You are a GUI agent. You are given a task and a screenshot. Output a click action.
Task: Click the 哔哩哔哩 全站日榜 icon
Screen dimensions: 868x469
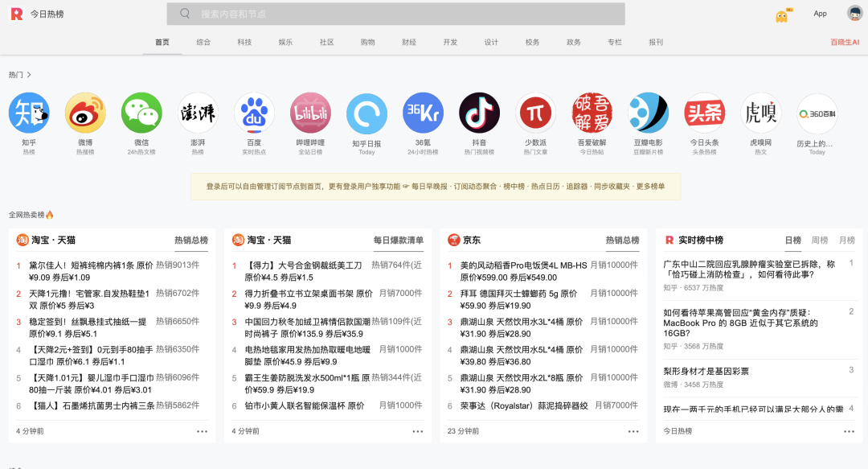(310, 113)
